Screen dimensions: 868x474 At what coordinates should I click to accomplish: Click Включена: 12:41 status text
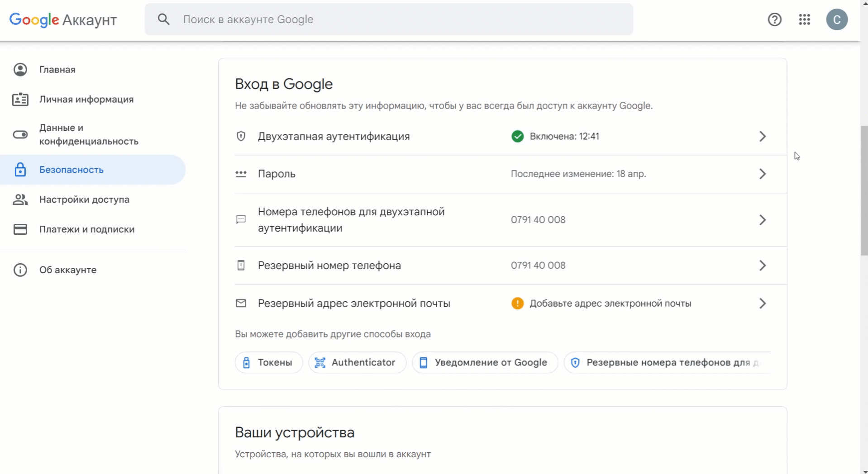tap(564, 136)
